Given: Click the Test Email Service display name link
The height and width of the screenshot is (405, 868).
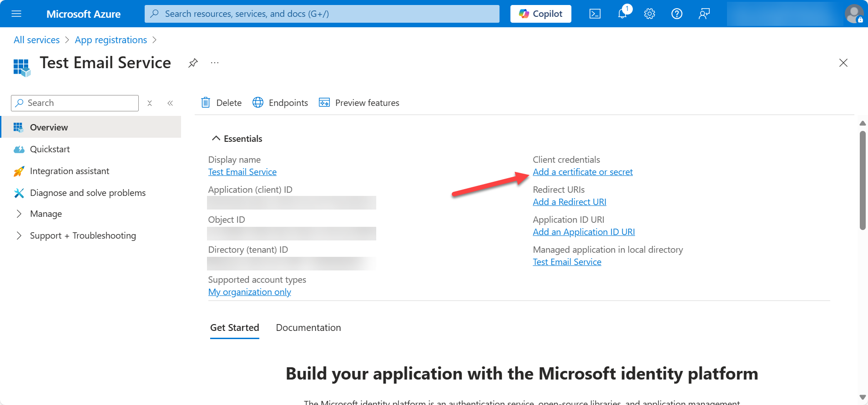Looking at the screenshot, I should (x=242, y=172).
